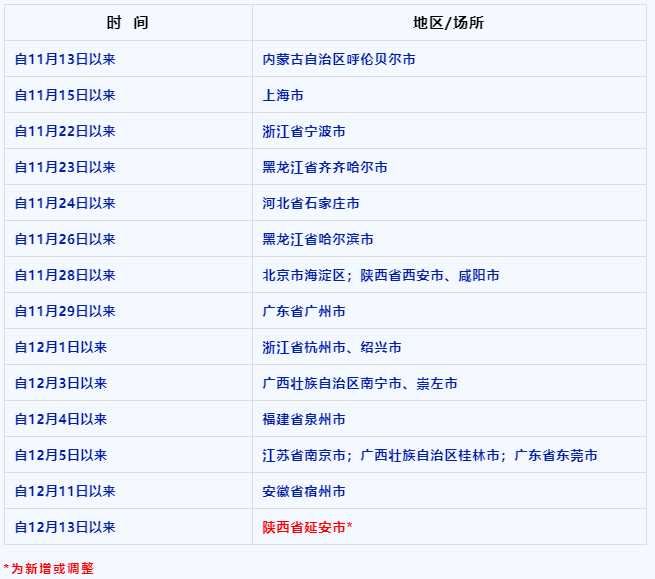Click the cell starting with 江苏省南京市
The height and width of the screenshot is (579, 655).
(x=449, y=455)
